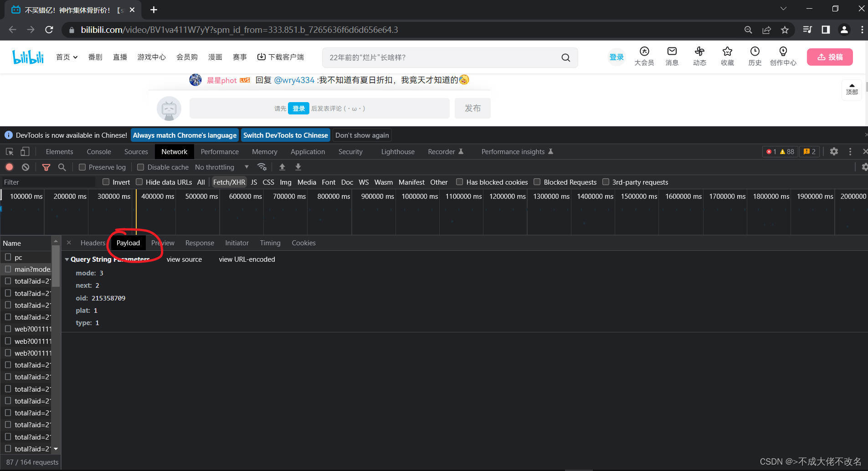Stop recording network log (red circle)
Viewport: 868px width, 471px height.
[x=10, y=167]
